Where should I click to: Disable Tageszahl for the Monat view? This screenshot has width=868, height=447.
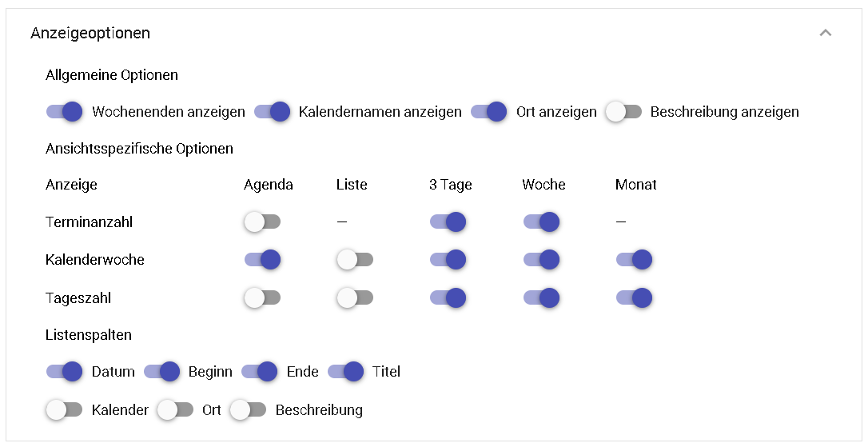pos(635,298)
